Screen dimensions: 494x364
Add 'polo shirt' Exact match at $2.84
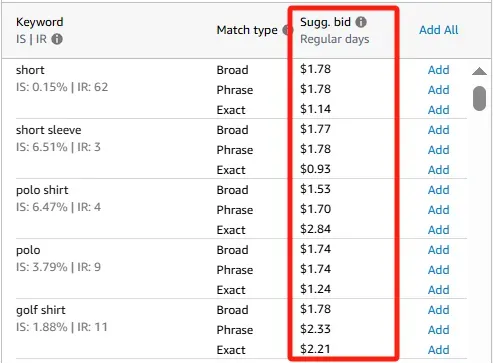(438, 230)
